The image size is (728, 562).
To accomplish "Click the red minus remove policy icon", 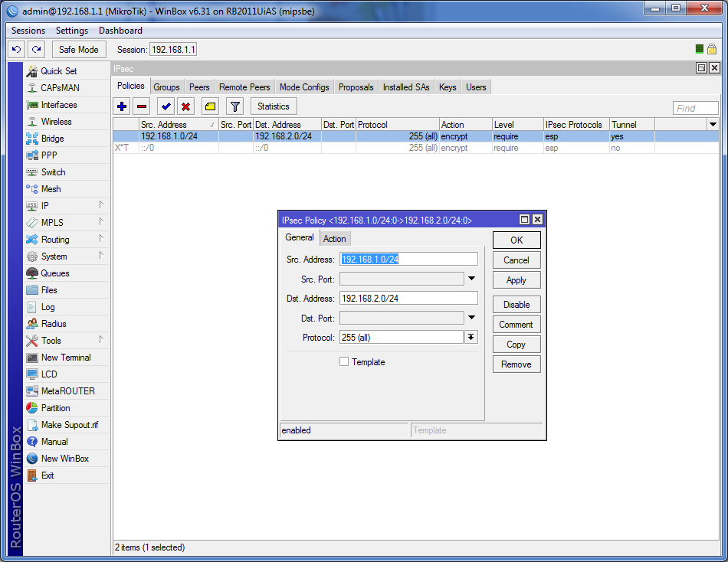I will (x=142, y=106).
